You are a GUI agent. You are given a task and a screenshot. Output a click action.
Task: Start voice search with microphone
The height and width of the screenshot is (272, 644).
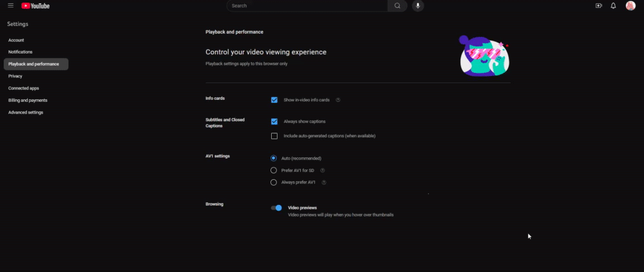[x=418, y=6]
